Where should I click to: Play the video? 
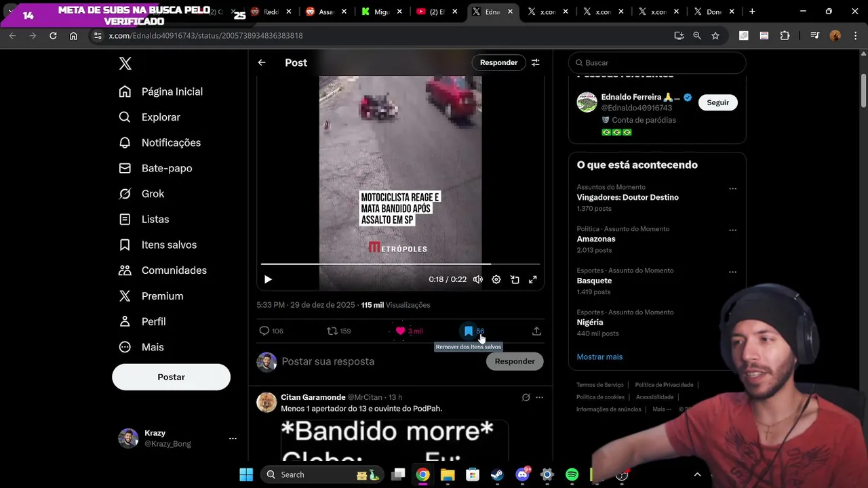[268, 279]
